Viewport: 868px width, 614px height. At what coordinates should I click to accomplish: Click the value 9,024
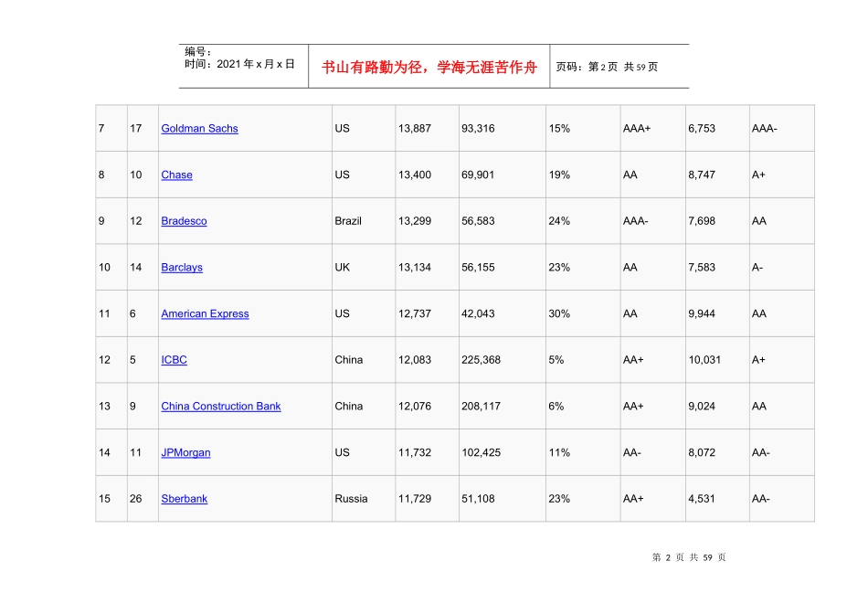(x=702, y=407)
